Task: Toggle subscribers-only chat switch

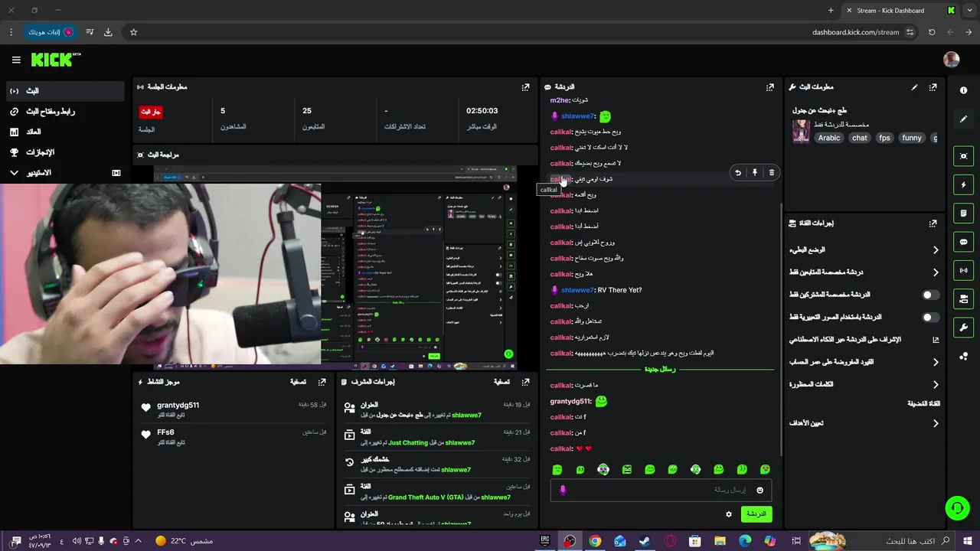Action: 930,295
